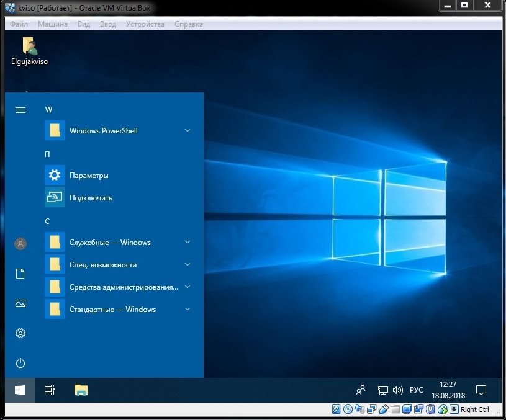The height and width of the screenshot is (420, 506).
Task: Open the Elgujakviso desktop folder icon
Action: [x=29, y=51]
